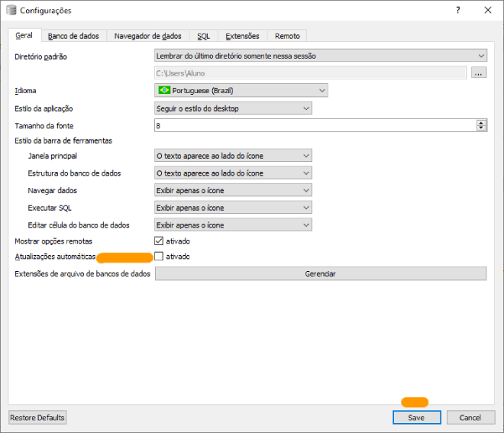The height and width of the screenshot is (433, 504).
Task: Click the browse directory ellipsis button
Action: point(479,73)
